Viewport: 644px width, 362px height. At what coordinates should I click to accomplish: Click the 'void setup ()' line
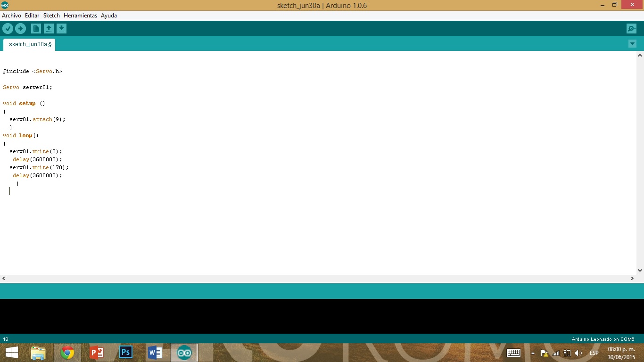tap(24, 104)
